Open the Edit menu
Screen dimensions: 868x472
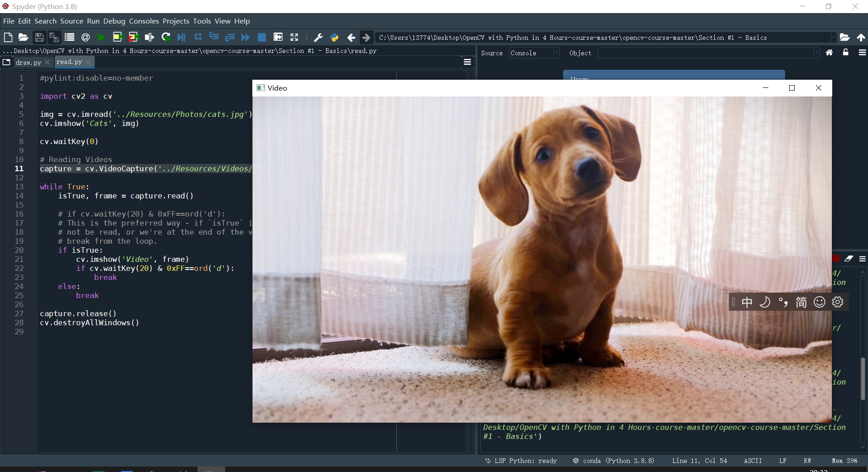pyautogui.click(x=24, y=21)
